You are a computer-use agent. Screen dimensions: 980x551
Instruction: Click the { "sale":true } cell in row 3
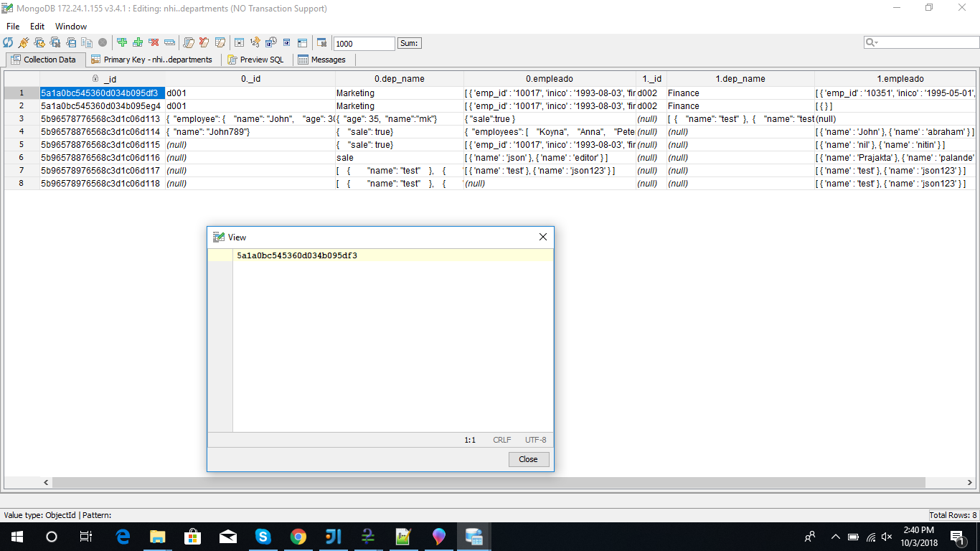click(x=550, y=119)
